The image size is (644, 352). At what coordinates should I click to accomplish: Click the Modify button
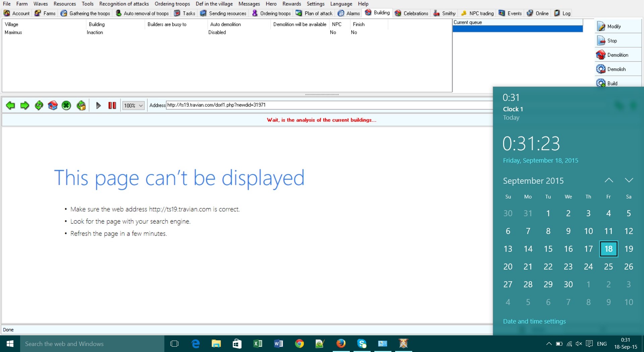[x=619, y=26]
